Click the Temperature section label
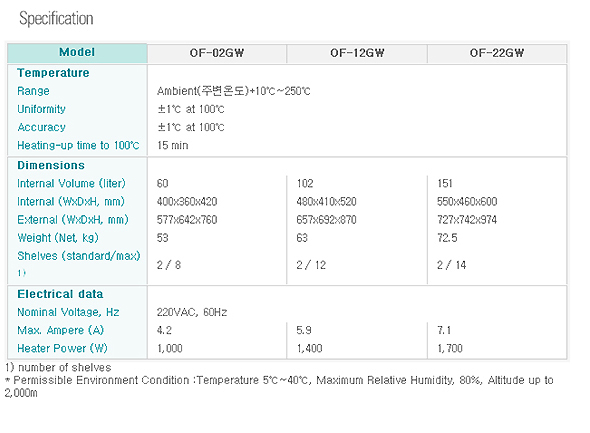This screenshot has height=433, width=590. 53,73
